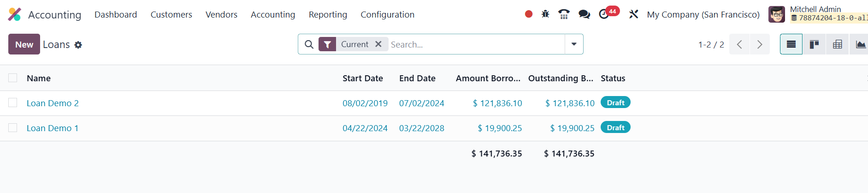Switch to pivot table view
The width and height of the screenshot is (868, 193).
click(x=837, y=44)
